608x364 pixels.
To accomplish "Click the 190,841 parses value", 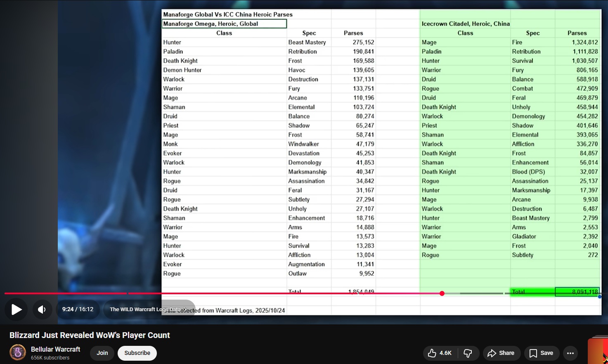I will pos(363,51).
